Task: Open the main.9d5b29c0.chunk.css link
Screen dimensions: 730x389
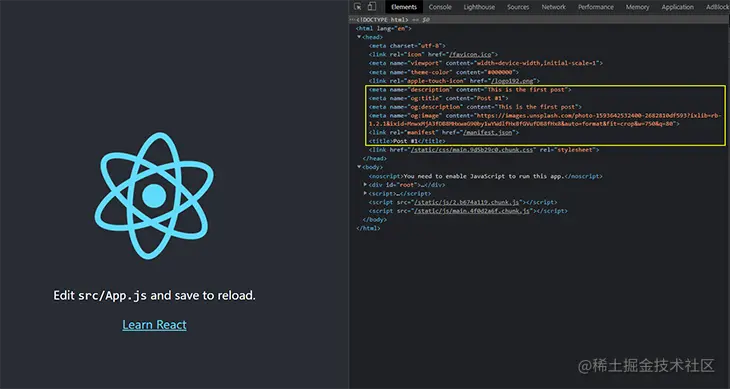Action: [471, 150]
